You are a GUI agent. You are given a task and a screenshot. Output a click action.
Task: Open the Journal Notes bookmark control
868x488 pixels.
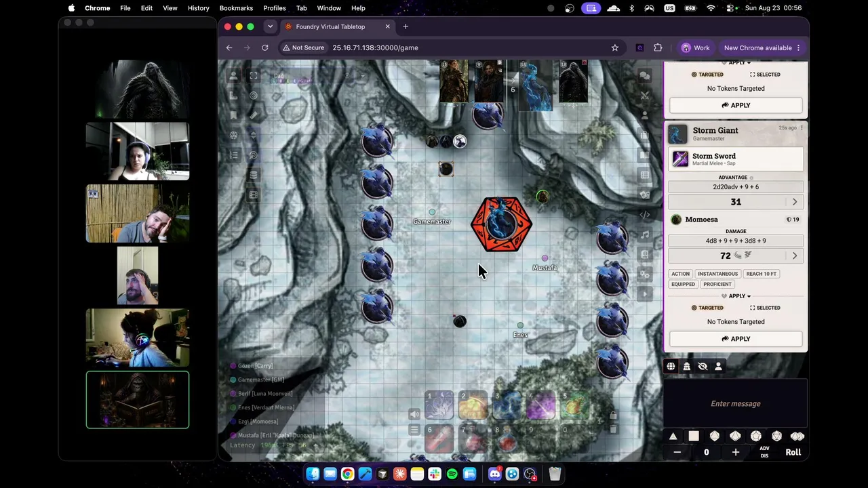point(234,115)
